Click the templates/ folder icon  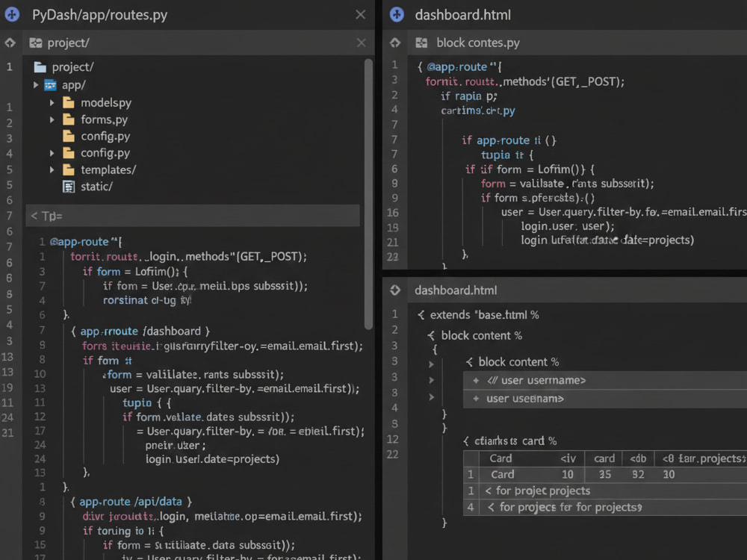coord(69,169)
